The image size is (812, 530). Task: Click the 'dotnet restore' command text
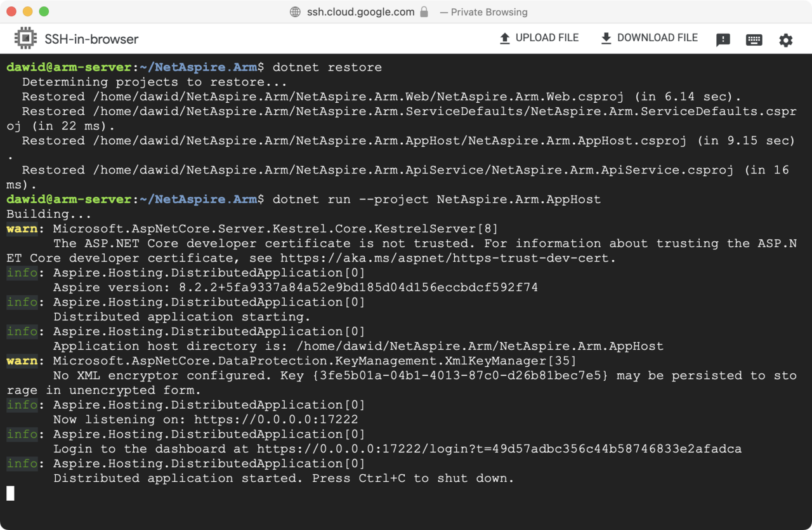[327, 67]
